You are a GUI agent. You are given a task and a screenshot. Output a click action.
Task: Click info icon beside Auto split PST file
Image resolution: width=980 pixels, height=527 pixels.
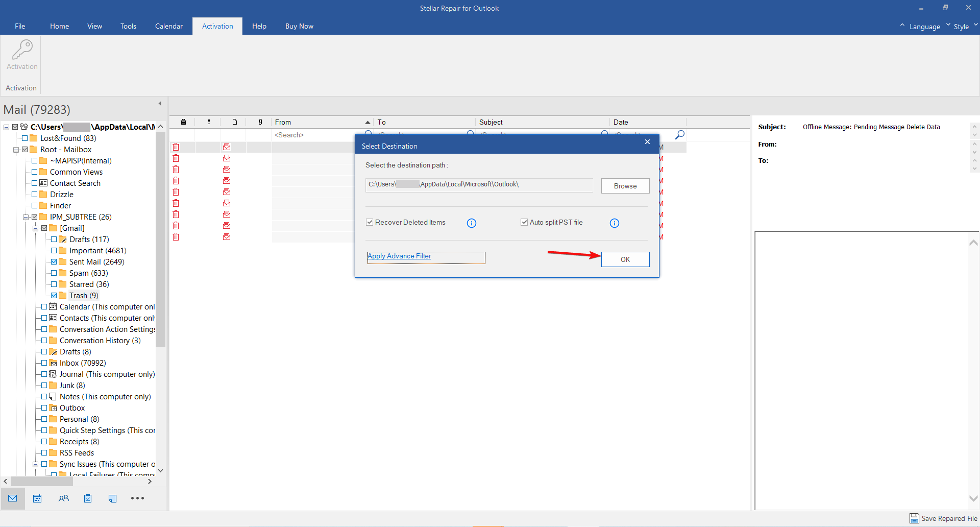[x=615, y=223]
